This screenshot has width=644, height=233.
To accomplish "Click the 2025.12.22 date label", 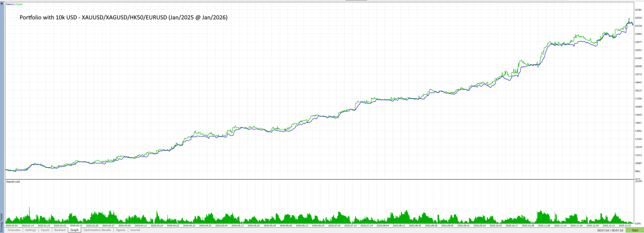I will pyautogui.click(x=625, y=226).
